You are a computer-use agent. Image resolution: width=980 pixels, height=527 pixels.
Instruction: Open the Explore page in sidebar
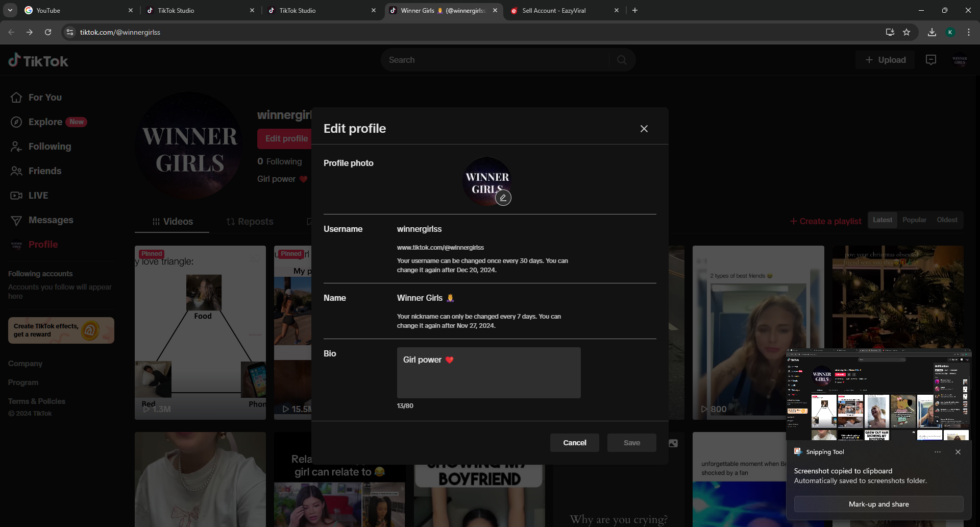(x=48, y=122)
